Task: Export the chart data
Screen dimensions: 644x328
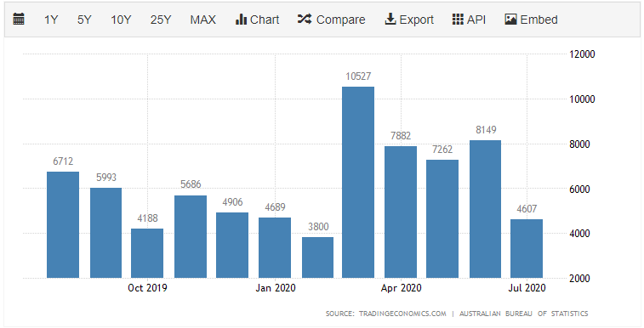Action: 409,20
